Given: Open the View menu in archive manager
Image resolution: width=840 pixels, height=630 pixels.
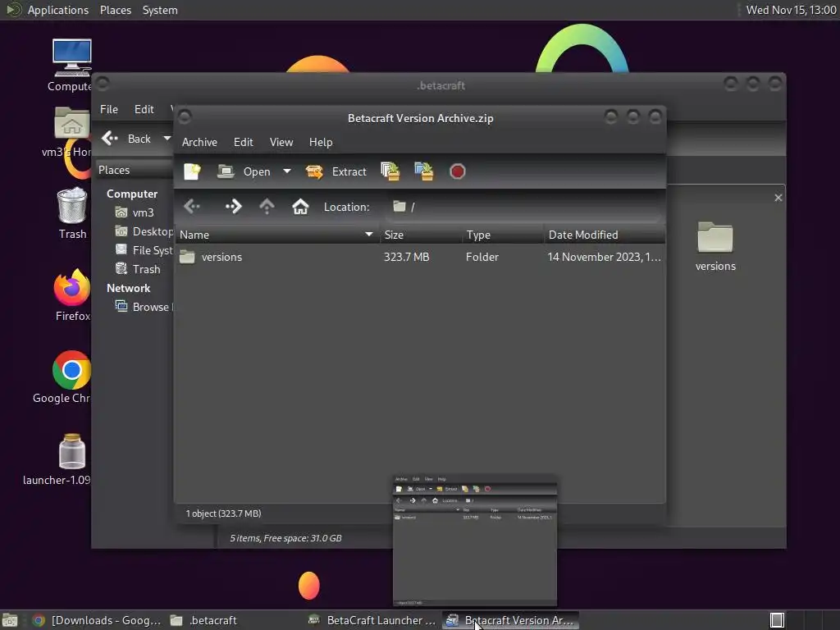Looking at the screenshot, I should (x=281, y=142).
